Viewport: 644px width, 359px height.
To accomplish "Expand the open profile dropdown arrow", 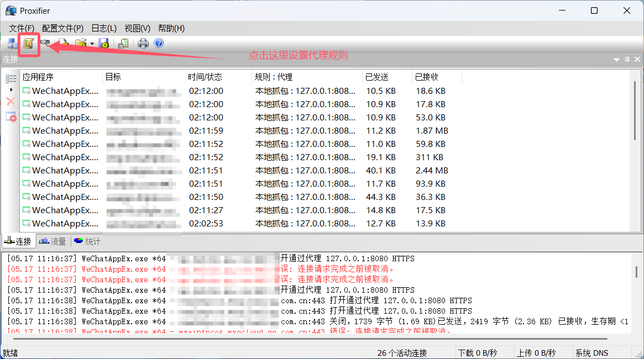I will click(92, 44).
